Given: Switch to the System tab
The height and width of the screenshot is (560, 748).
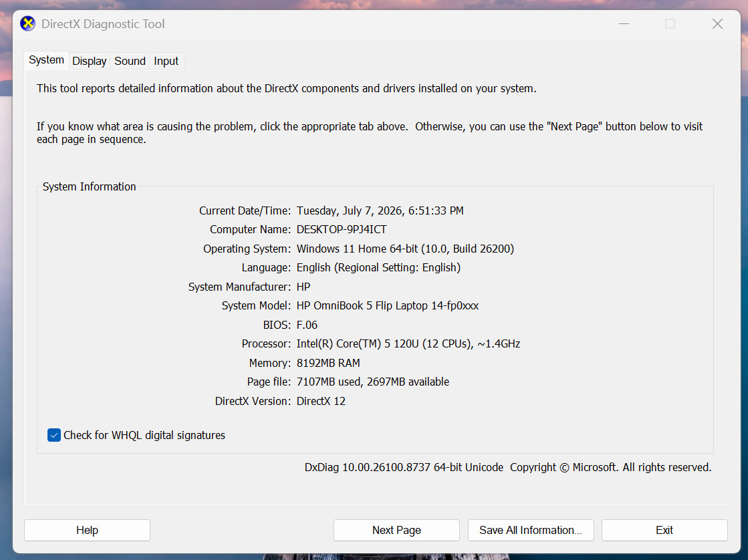Looking at the screenshot, I should click(46, 60).
